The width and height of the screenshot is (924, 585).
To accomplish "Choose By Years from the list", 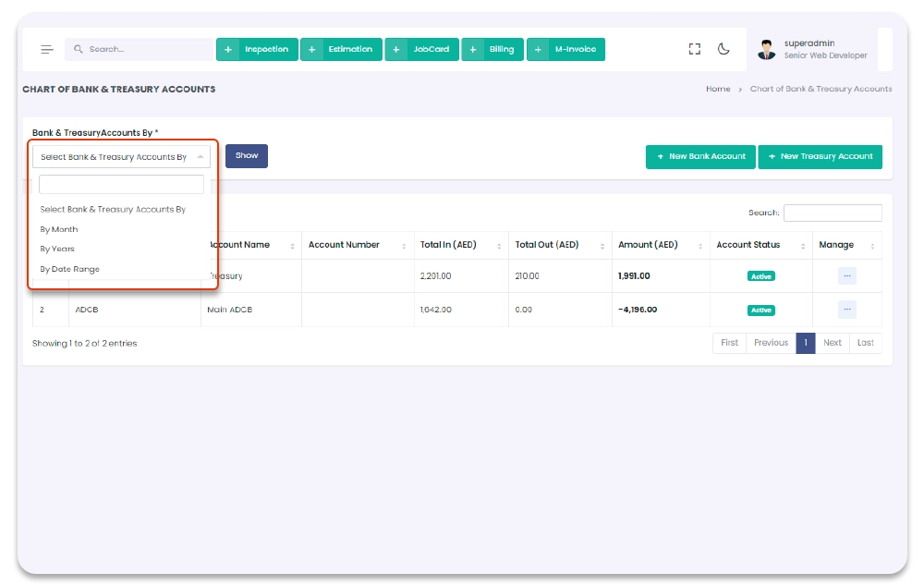I will tap(57, 249).
